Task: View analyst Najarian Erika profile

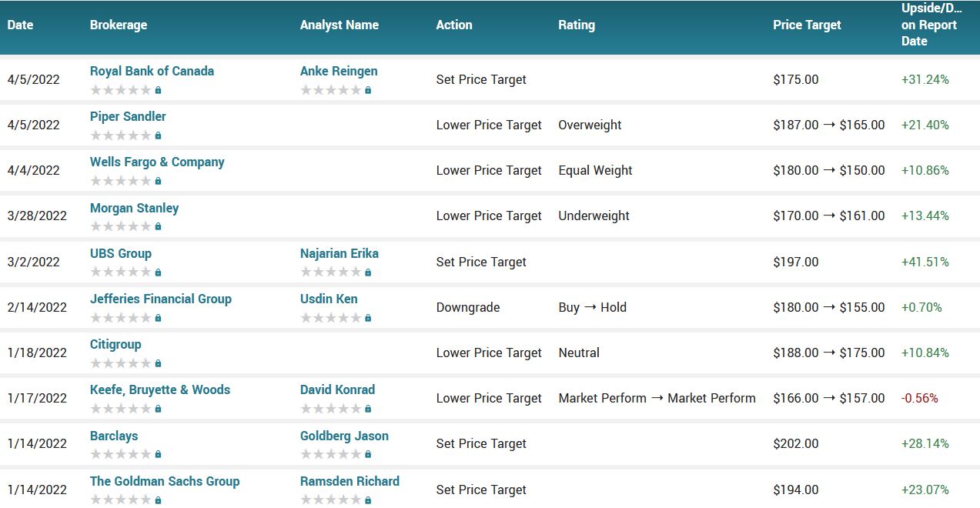Action: [x=339, y=253]
